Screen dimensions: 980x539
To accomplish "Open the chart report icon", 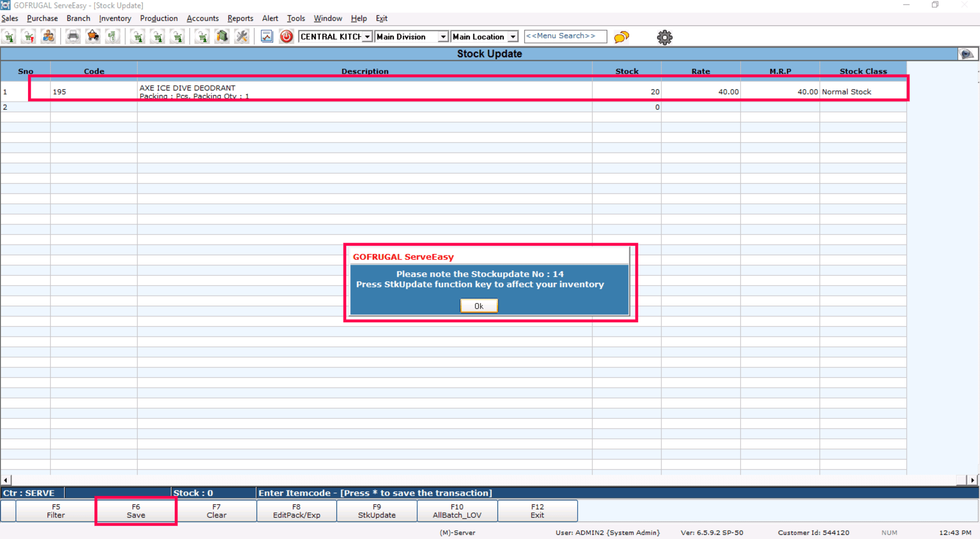I will click(x=267, y=37).
